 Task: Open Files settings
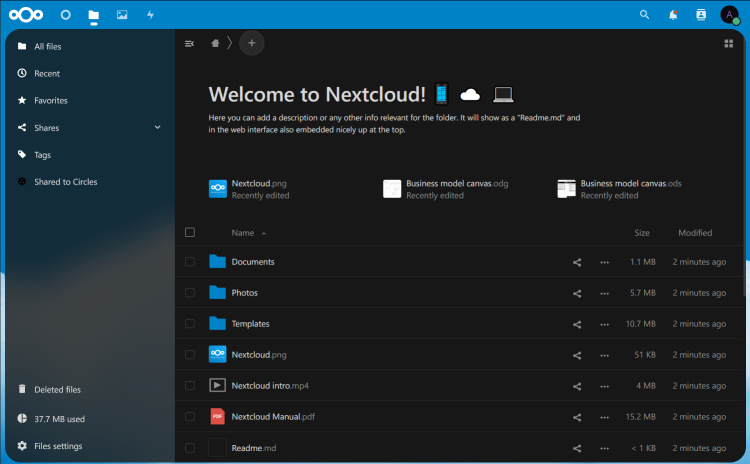pyautogui.click(x=58, y=446)
